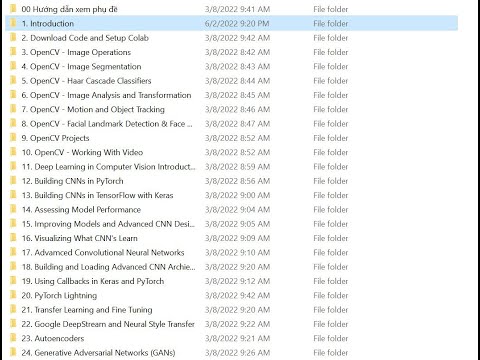Select folder icon of '20. PyTorch Lightning'
The width and height of the screenshot is (480, 360).
pos(13,295)
